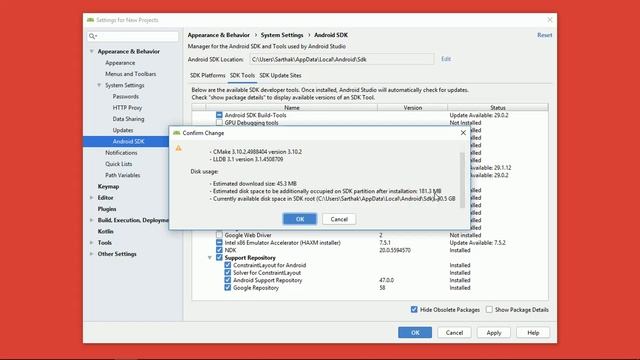Expand the Tools section

pos(91,242)
